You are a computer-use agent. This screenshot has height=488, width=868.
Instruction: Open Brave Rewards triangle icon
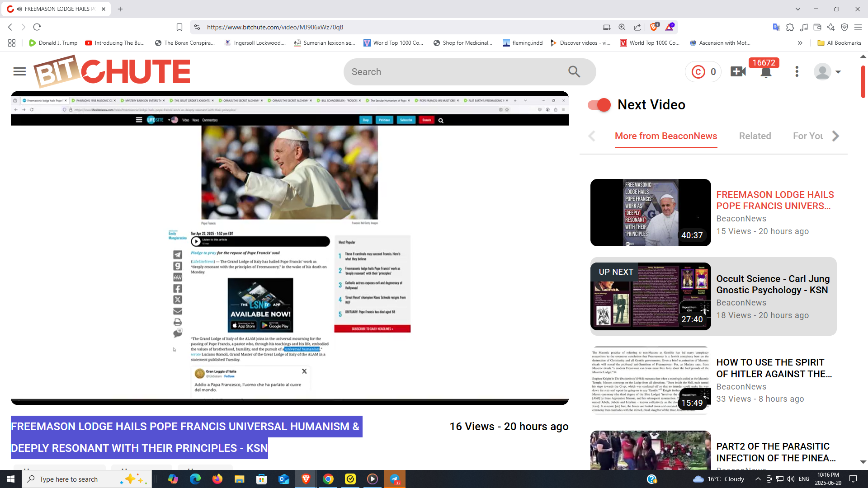point(670,27)
